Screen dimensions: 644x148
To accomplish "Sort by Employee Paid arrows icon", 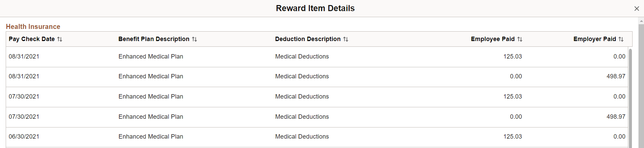I will [x=520, y=39].
